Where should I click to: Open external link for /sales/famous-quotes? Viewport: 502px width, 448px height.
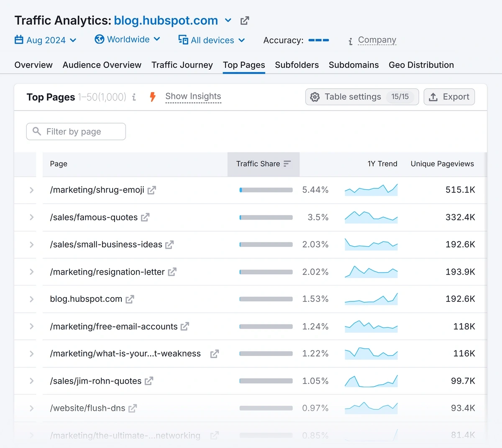click(x=145, y=217)
